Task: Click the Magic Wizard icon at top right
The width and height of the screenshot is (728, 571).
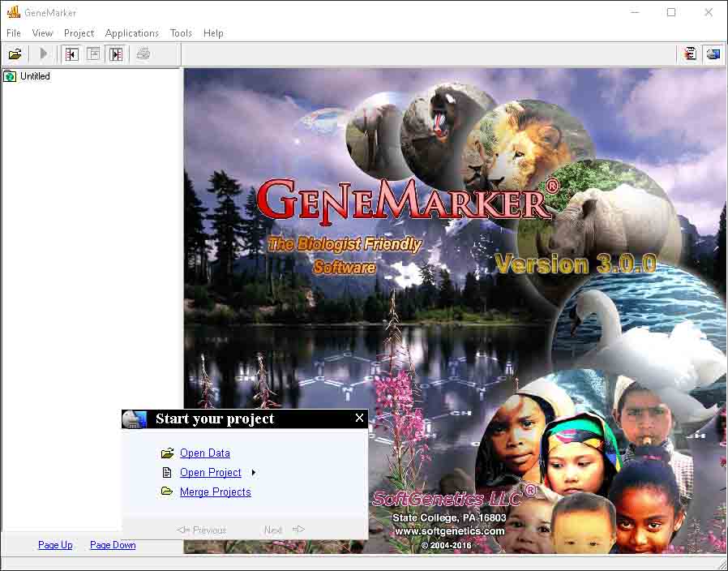Action: click(x=713, y=54)
